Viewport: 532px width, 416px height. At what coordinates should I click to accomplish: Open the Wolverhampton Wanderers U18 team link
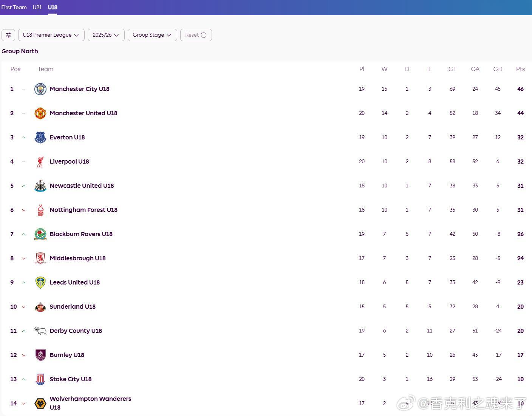click(90, 403)
